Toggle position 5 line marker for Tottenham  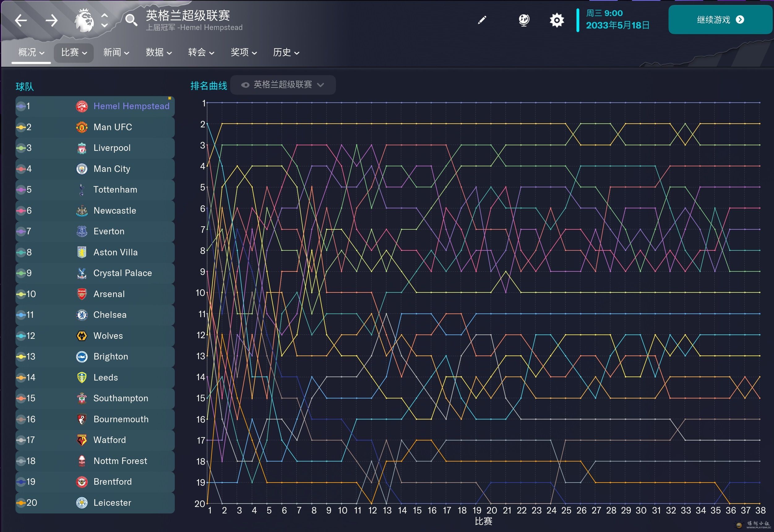(21, 190)
